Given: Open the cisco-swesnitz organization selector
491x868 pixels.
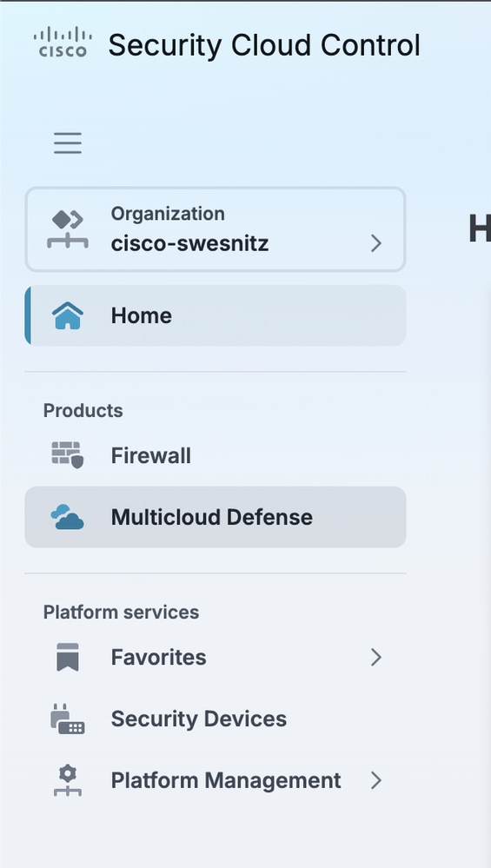Looking at the screenshot, I should coord(216,229).
